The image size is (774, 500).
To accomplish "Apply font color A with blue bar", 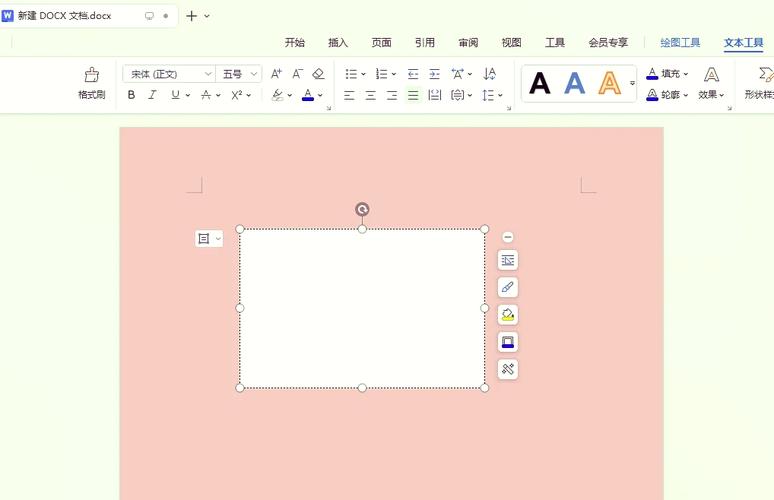I will tap(308, 95).
